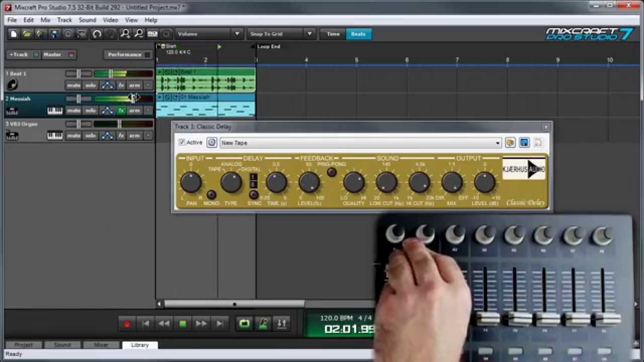Click VB3 Organ piano keyboard icon

pyautogui.click(x=55, y=136)
